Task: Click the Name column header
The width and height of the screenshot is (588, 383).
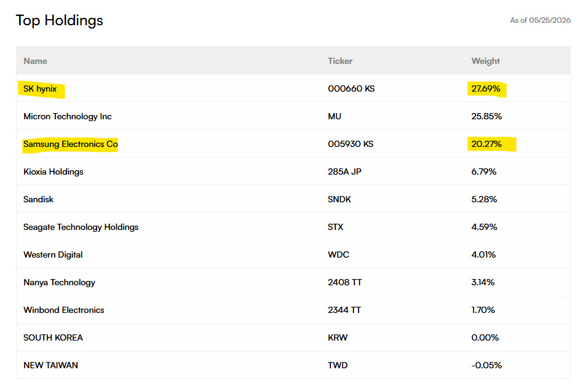Action: [35, 61]
